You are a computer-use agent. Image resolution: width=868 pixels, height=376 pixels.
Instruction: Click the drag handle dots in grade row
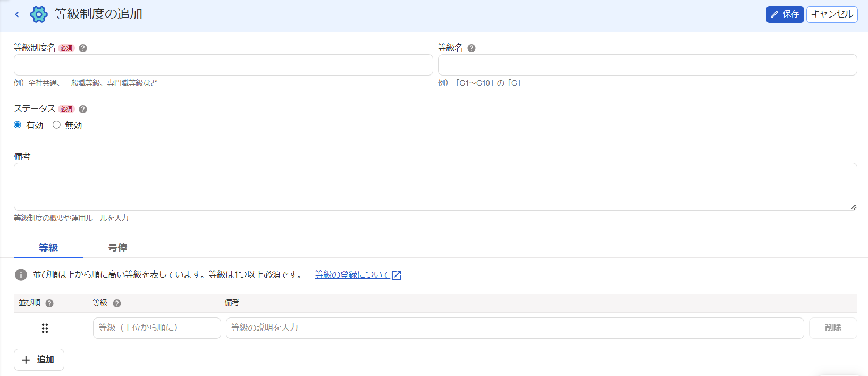tap(45, 328)
